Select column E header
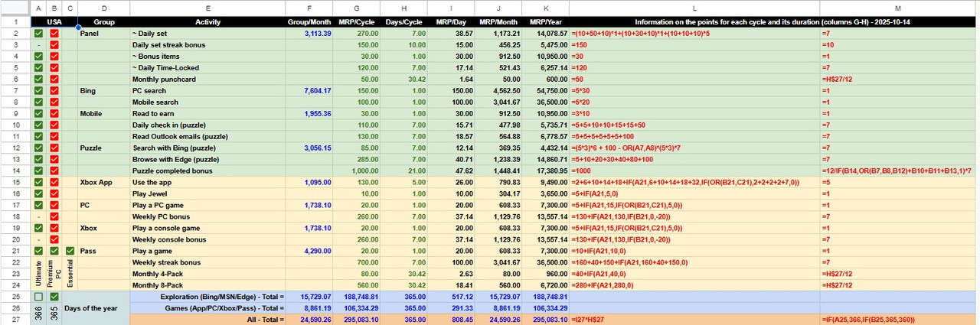Image resolution: width=980 pixels, height=325 pixels. (x=207, y=8)
